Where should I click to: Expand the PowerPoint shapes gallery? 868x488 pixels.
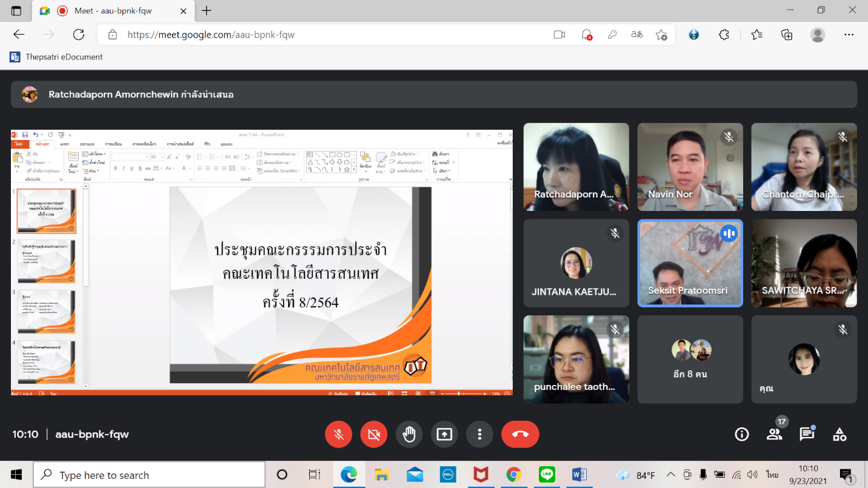[354, 170]
